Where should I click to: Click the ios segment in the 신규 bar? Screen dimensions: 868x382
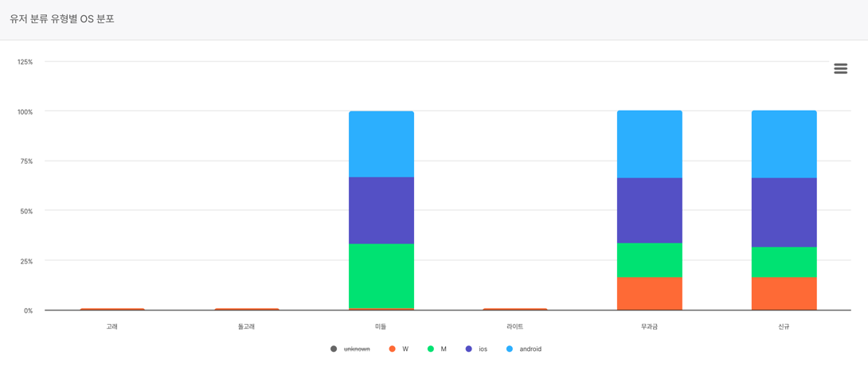point(784,212)
